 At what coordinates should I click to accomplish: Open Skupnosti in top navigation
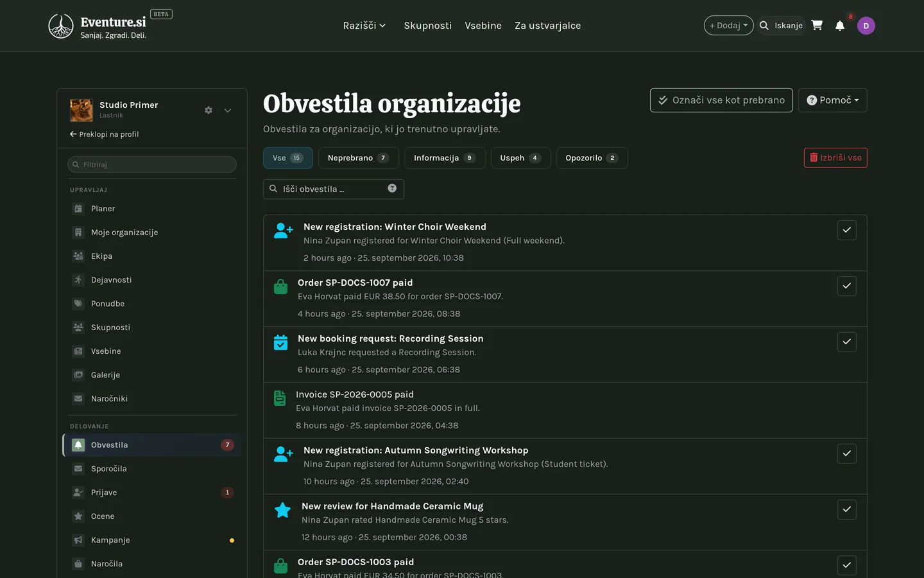tap(428, 26)
